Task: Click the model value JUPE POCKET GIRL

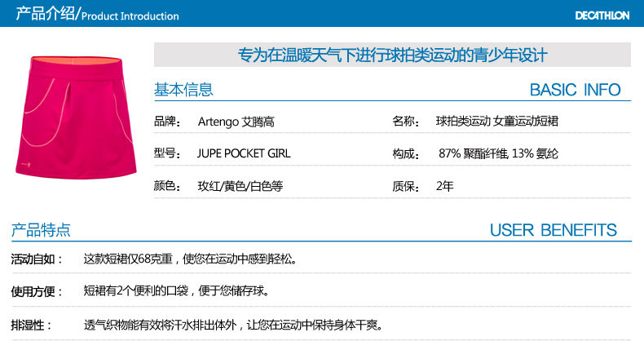Action: [x=244, y=153]
